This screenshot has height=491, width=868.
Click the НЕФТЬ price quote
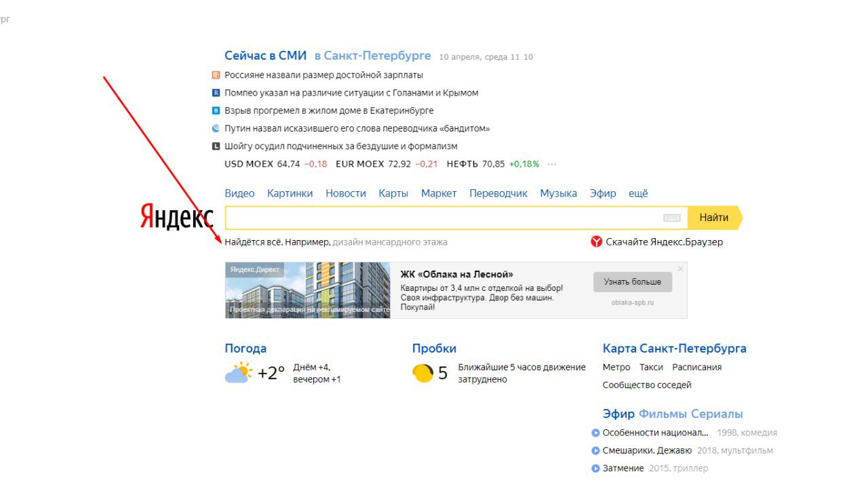pos(493,164)
